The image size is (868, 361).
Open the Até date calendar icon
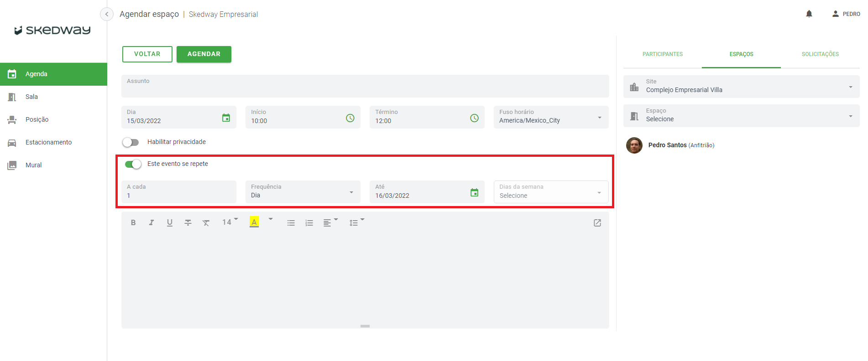click(474, 193)
